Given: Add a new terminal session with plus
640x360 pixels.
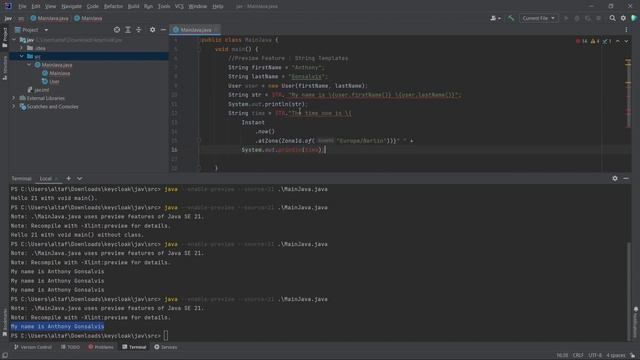Looking at the screenshot, I should (69, 178).
